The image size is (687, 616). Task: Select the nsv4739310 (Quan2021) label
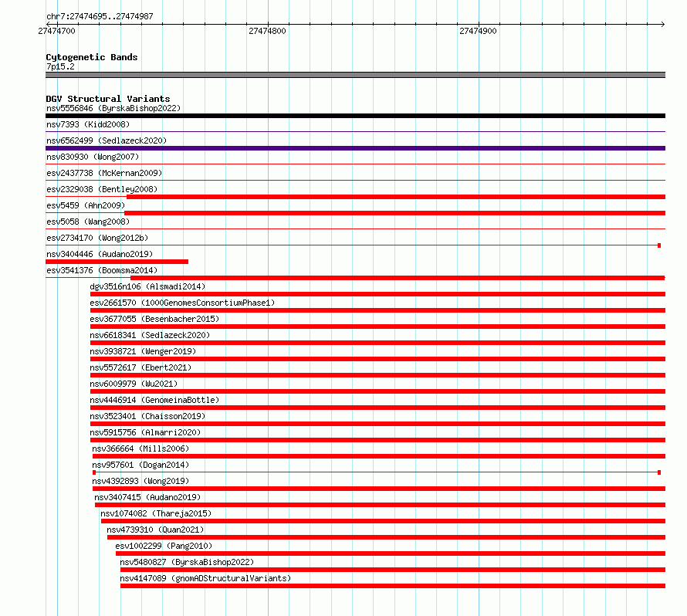[x=155, y=530]
